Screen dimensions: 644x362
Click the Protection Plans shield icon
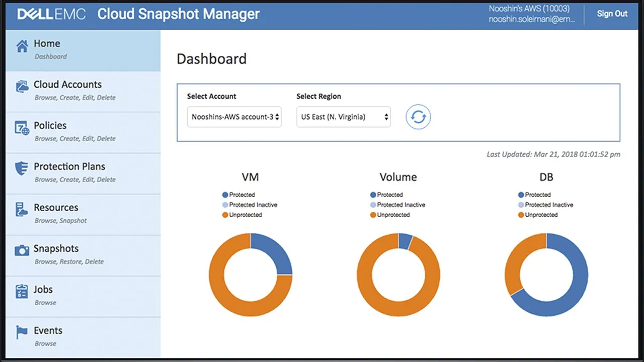[x=22, y=169]
